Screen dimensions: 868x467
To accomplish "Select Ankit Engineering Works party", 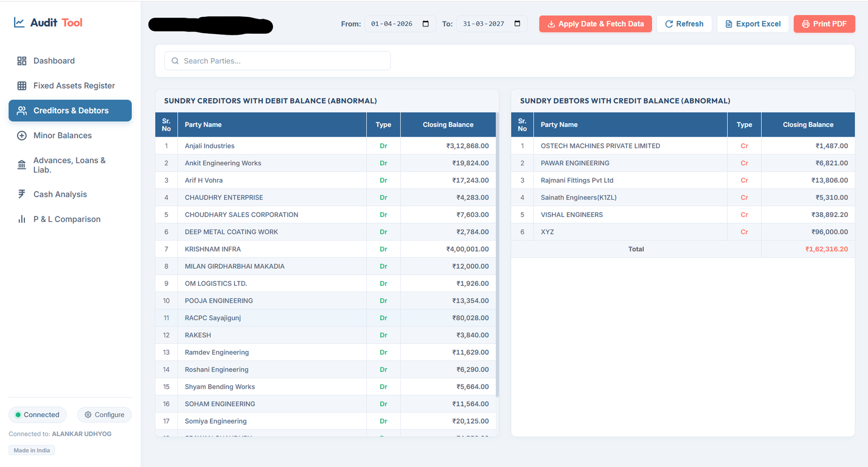I will (x=223, y=163).
